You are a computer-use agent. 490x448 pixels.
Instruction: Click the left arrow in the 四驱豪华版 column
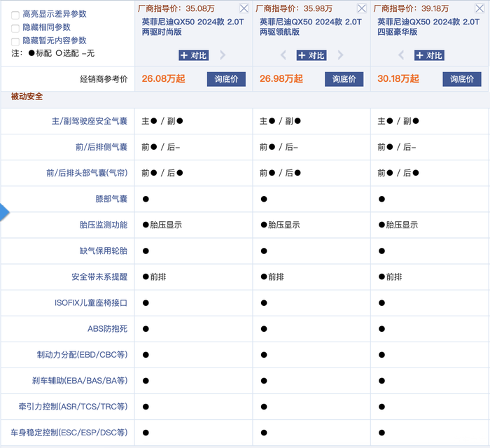point(402,55)
